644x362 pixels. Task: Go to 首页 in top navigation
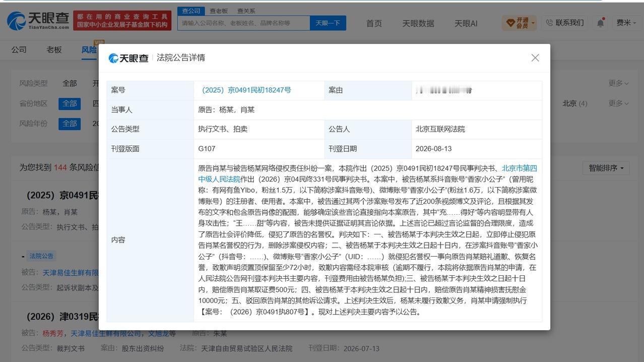click(374, 23)
